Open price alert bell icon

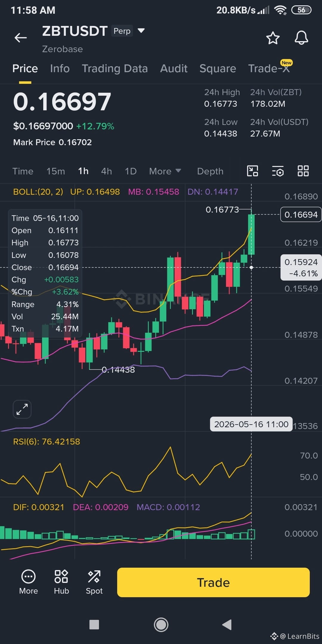(301, 38)
